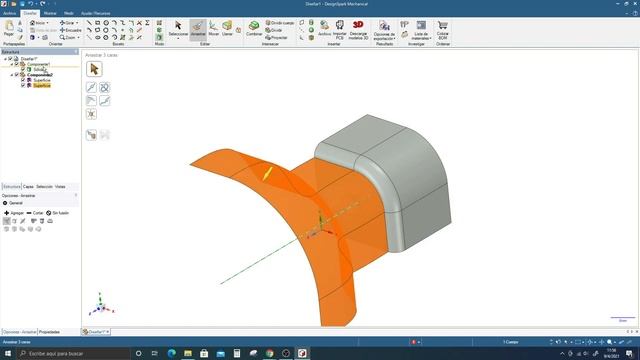Open the Girar dropdown arrow
Image resolution: width=640 pixels, height=360 pixels.
click(77, 23)
